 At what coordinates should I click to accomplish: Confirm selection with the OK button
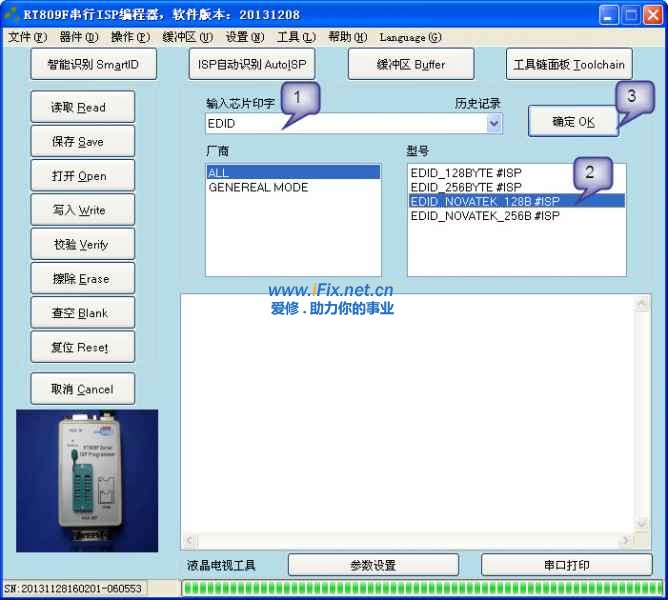coord(573,122)
